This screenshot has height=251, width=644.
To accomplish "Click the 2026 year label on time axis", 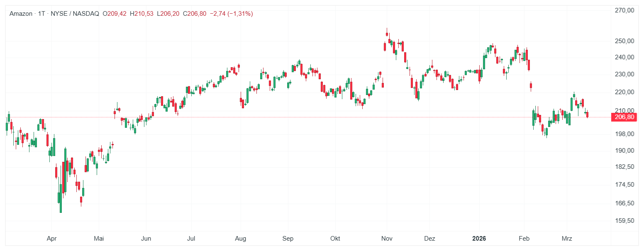I will 479,239.
